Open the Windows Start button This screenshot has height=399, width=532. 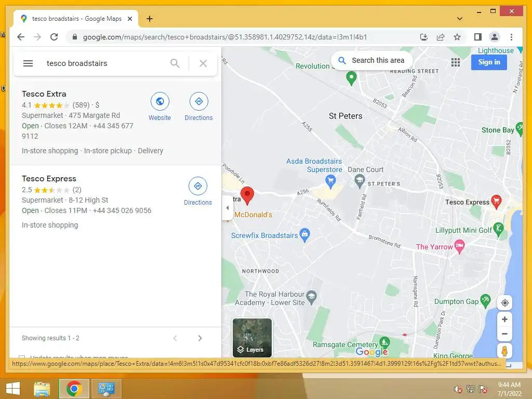13,389
